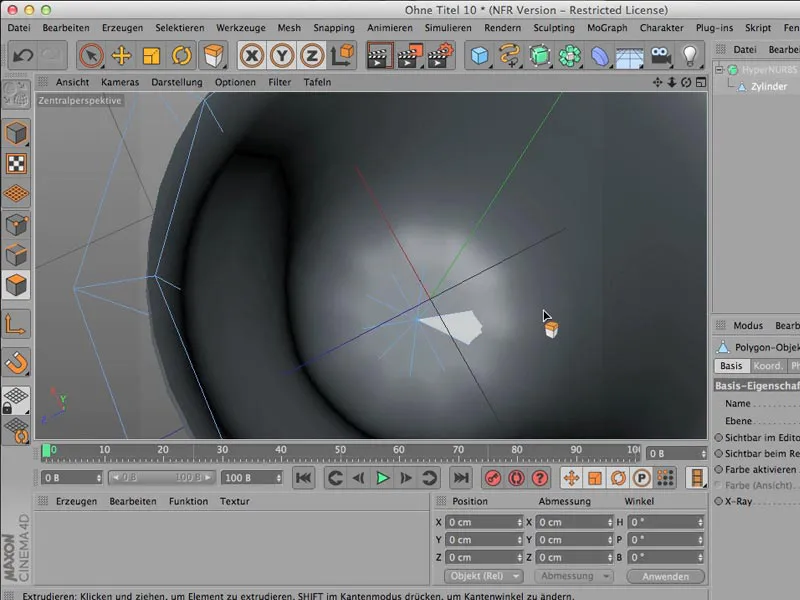Add a floor environment object
The width and height of the screenshot is (800, 600).
click(630, 55)
